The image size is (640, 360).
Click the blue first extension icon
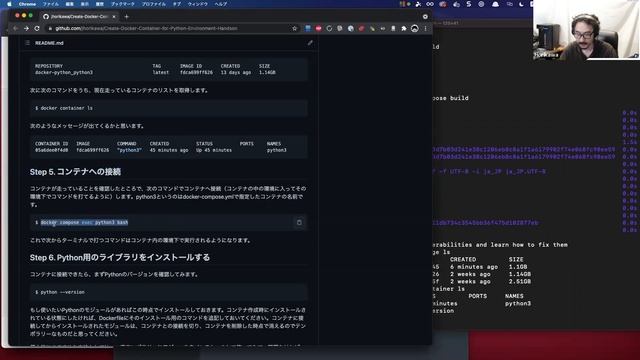[x=308, y=28]
